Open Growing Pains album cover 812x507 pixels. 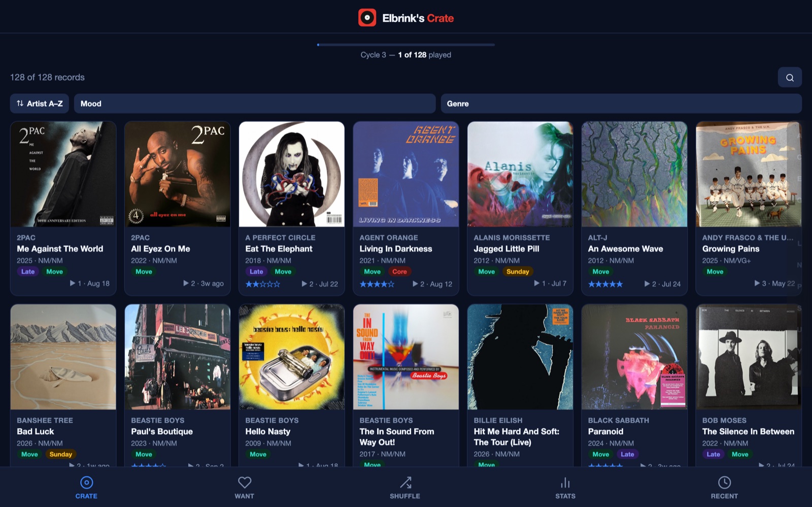[749, 174]
